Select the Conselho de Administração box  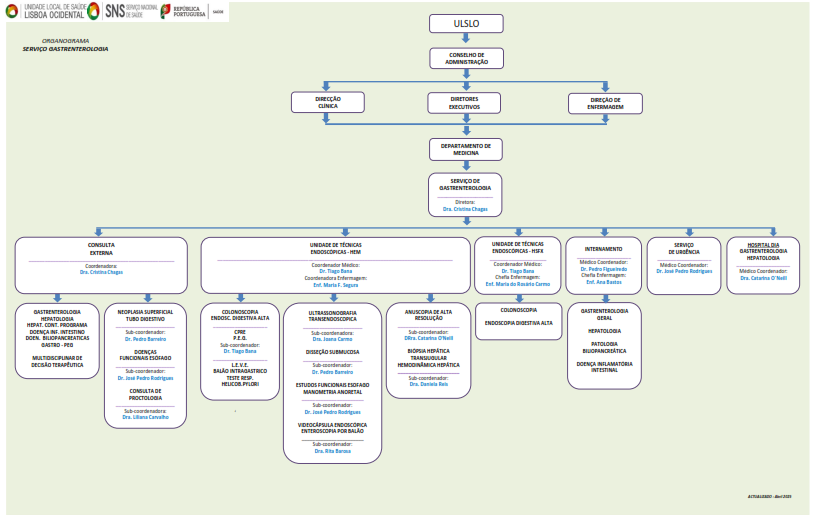pos(465,59)
